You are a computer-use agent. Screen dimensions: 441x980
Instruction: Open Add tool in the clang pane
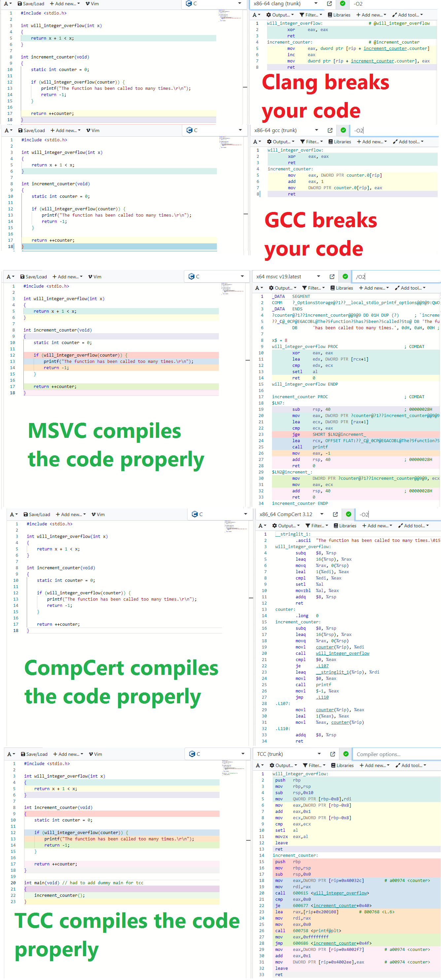tap(408, 15)
